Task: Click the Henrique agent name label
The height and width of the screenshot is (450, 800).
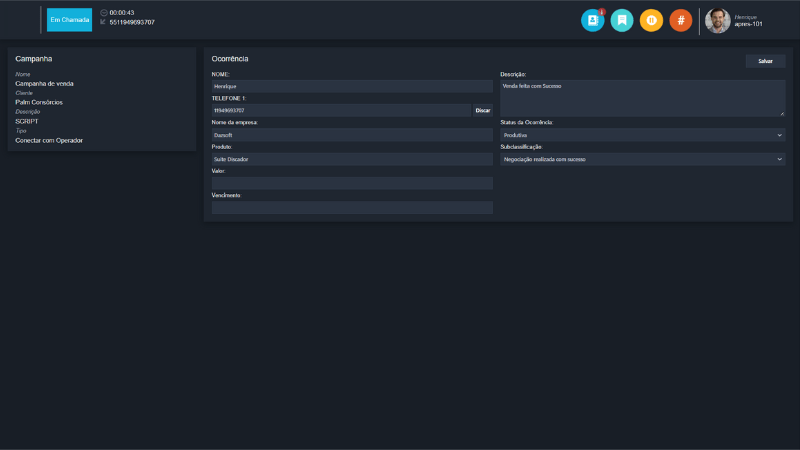Action: click(x=746, y=17)
